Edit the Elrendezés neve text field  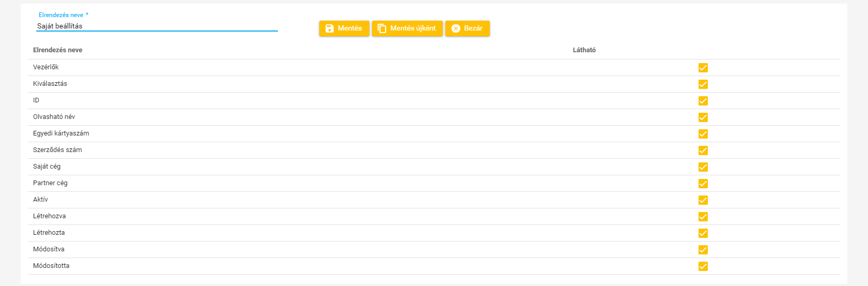coord(157,26)
